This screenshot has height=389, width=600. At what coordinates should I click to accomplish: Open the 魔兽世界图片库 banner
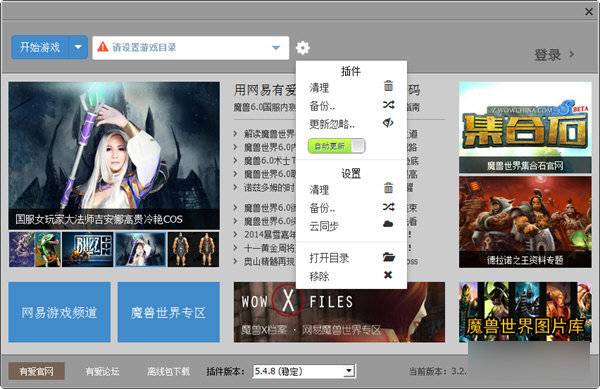click(x=525, y=312)
